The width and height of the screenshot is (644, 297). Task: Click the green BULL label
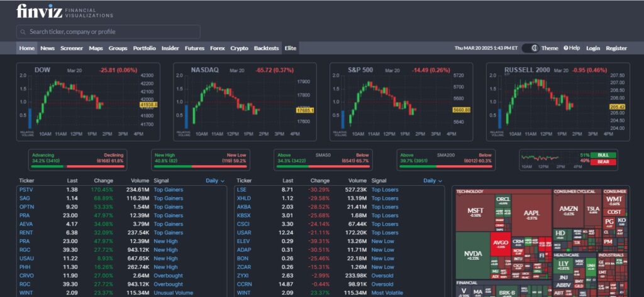(x=603, y=155)
